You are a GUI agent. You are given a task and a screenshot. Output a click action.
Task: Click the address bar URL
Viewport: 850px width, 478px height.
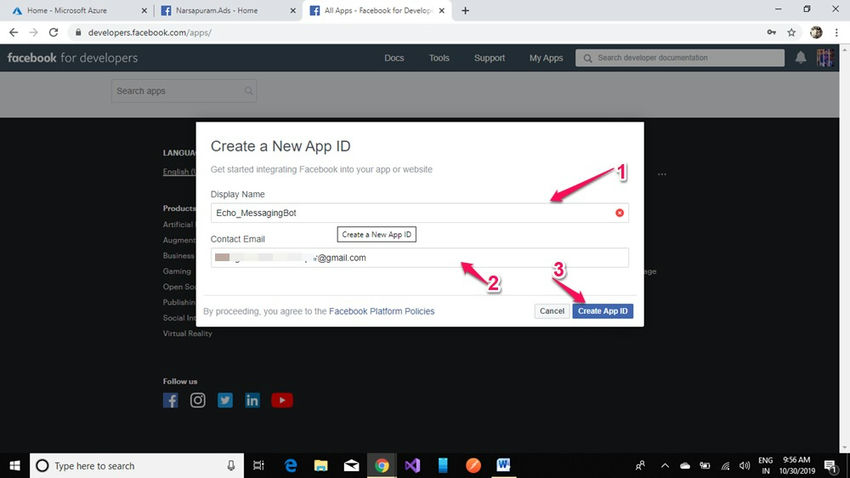click(150, 33)
